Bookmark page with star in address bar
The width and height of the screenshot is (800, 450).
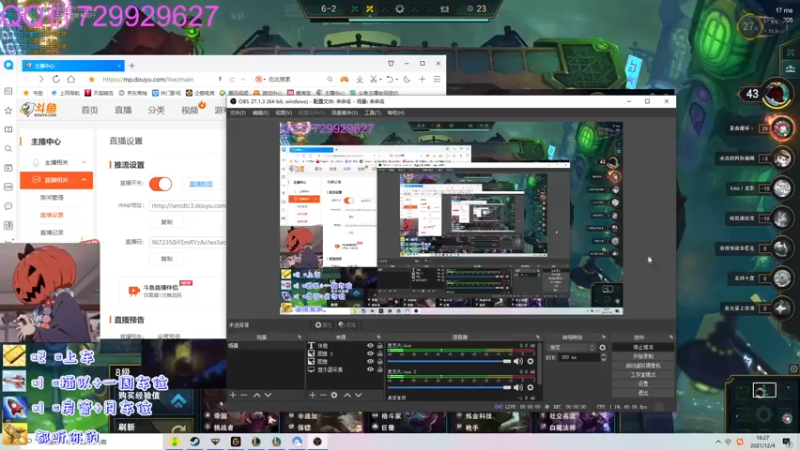pyautogui.click(x=91, y=79)
